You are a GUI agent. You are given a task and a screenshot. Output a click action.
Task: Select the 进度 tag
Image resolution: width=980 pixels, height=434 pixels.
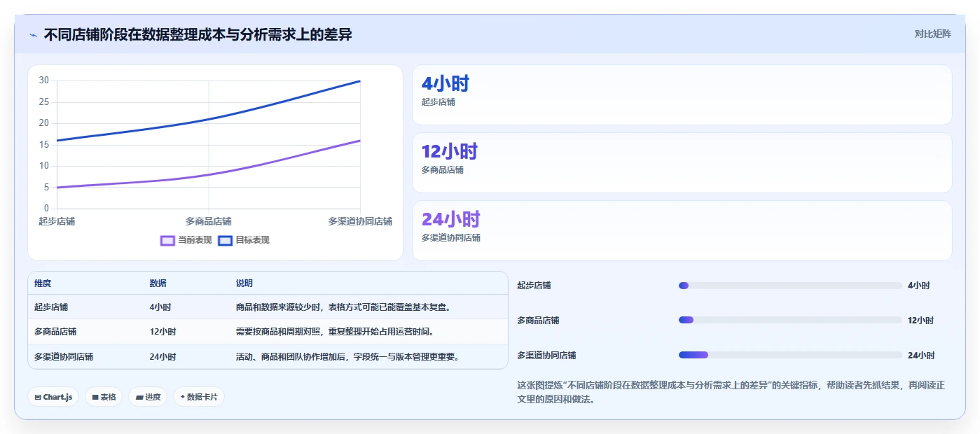pos(148,397)
